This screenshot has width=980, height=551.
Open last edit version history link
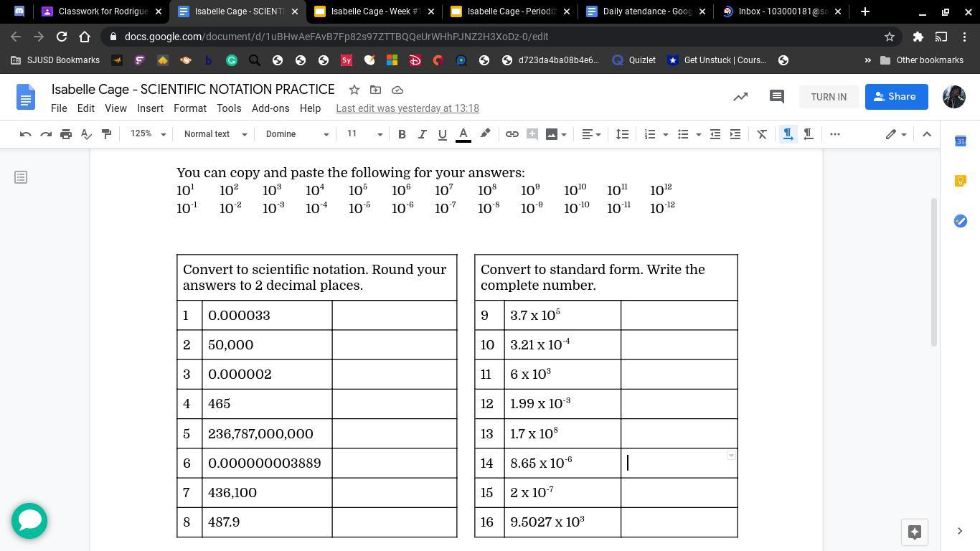407,108
